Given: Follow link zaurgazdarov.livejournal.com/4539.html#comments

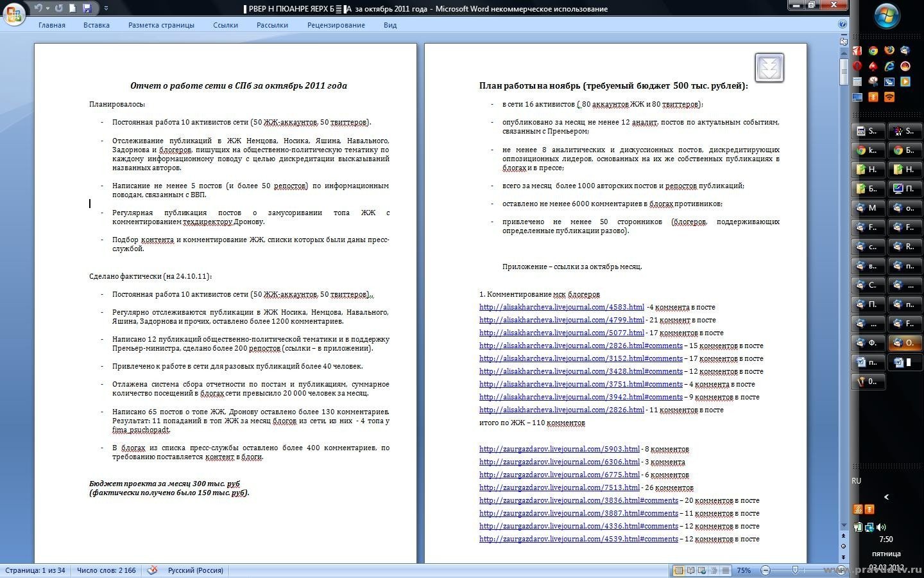Looking at the screenshot, I should [x=579, y=539].
